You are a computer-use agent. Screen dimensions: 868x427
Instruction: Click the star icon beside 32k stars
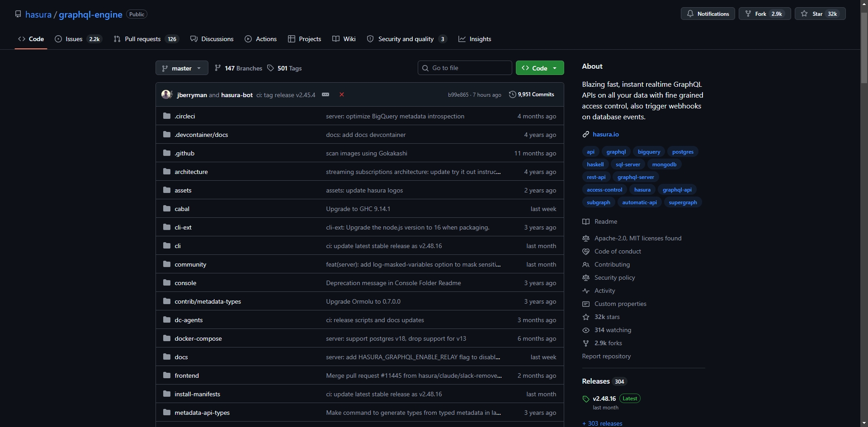pos(586,317)
